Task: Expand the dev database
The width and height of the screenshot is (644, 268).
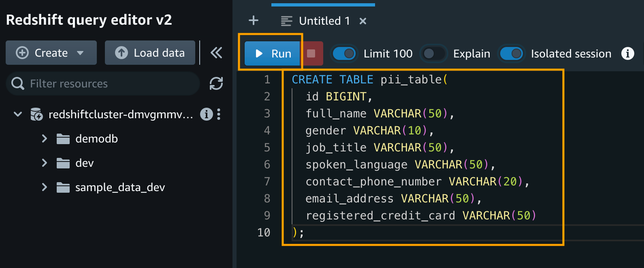Action: [45, 163]
